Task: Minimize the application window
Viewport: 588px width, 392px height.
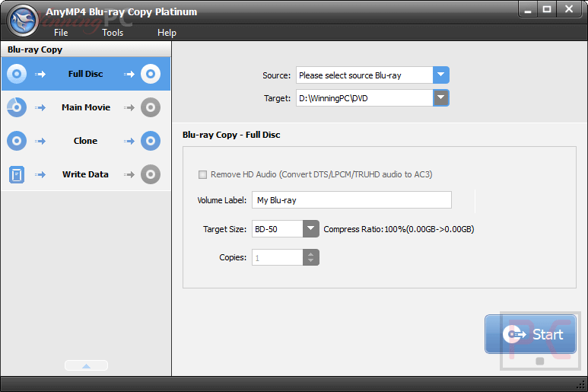Action: (x=528, y=9)
